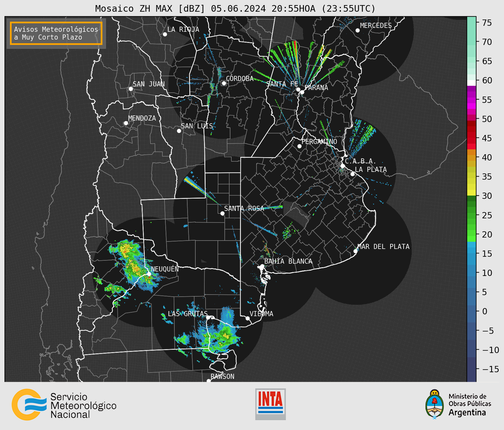Click the Ministerio de Obras Públicas emblem
Screen dimensions: 504x430
434,404
